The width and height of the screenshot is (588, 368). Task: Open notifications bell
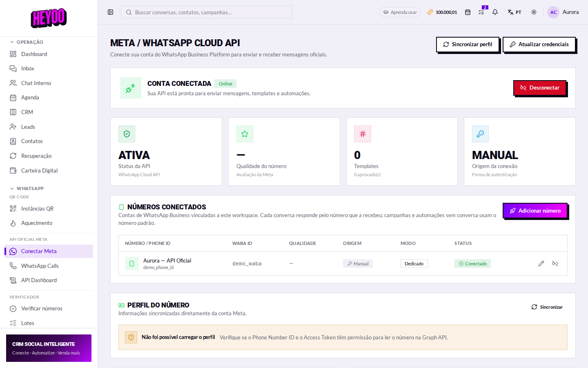[x=495, y=12]
